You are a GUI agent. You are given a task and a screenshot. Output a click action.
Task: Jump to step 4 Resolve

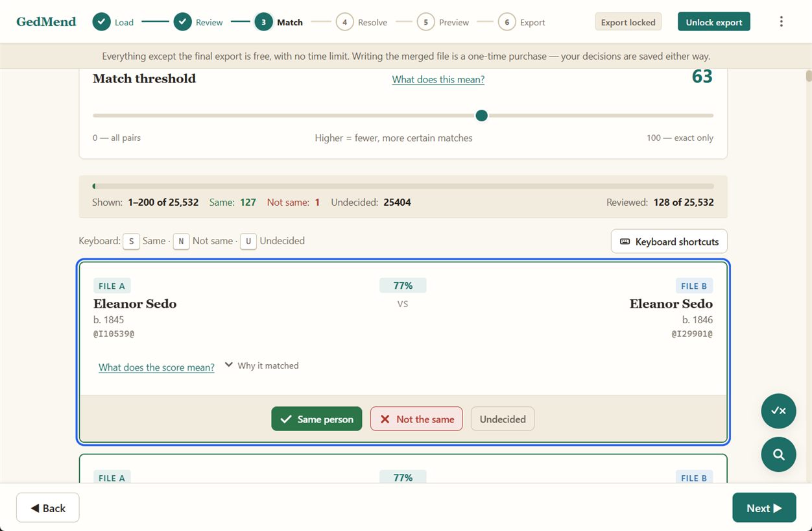(x=361, y=22)
